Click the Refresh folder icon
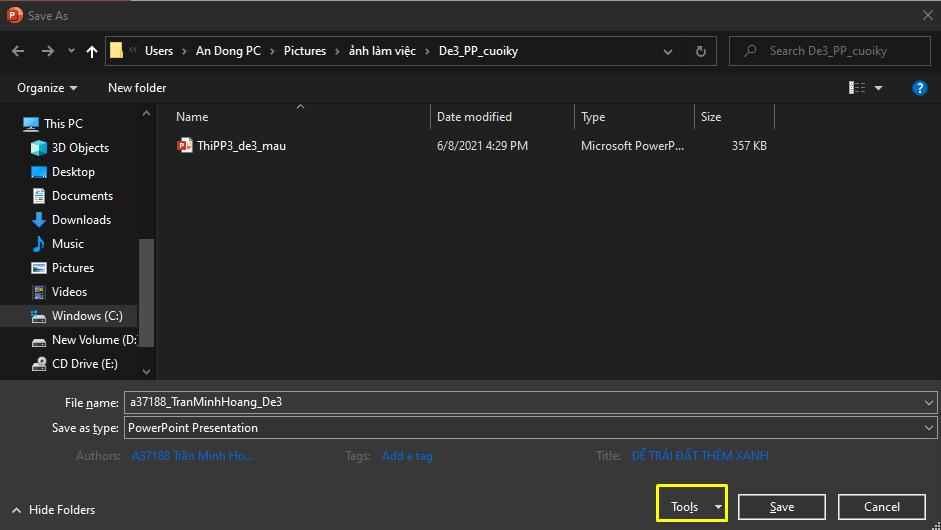The image size is (941, 530). point(700,51)
